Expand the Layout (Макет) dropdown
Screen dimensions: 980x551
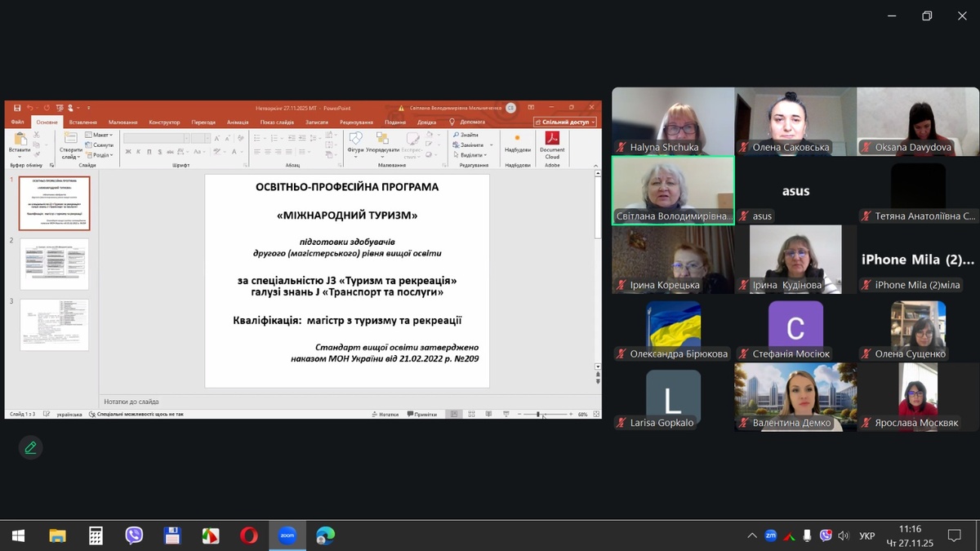(101, 135)
